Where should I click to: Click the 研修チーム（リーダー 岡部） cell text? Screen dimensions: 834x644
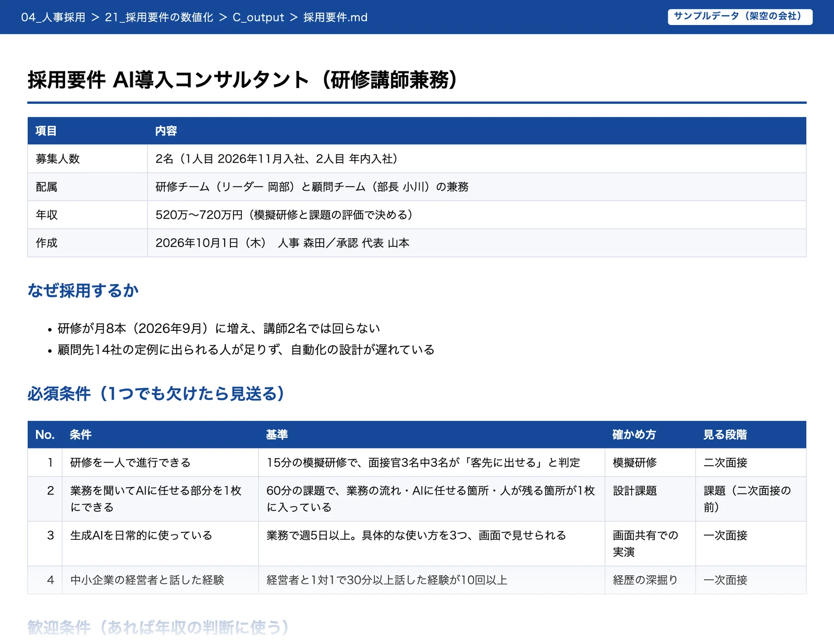tap(312, 187)
